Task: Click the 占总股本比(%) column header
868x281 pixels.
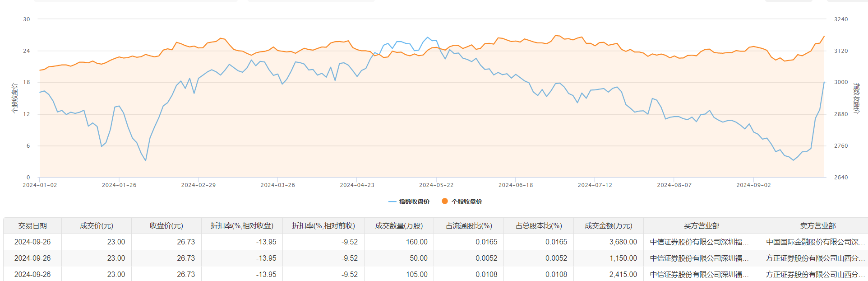Action: [x=539, y=226]
